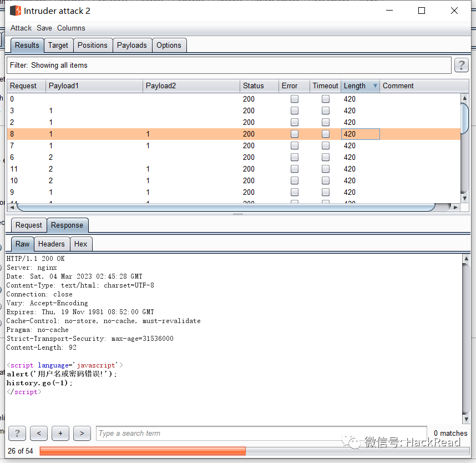Click the Burp Suite logo in title bar
The image size is (476, 463).
16,11
